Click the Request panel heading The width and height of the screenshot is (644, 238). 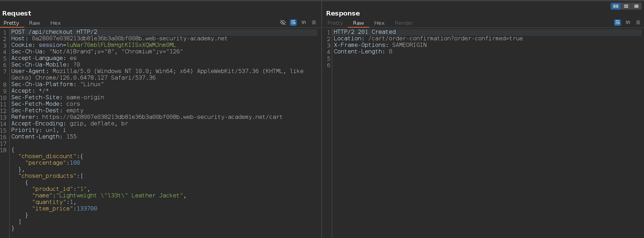coord(17,13)
